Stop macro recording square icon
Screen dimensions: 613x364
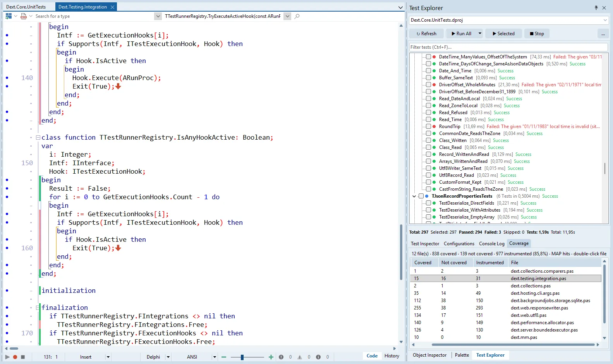coord(23,357)
